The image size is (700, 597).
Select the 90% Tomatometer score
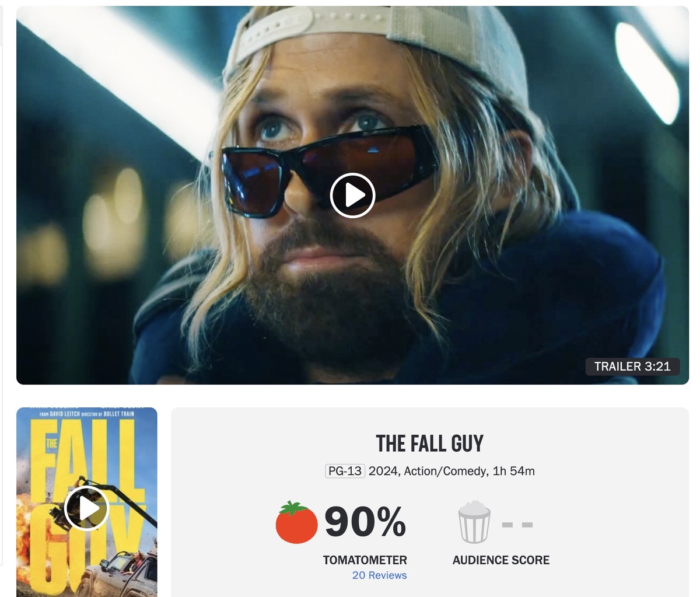[365, 521]
